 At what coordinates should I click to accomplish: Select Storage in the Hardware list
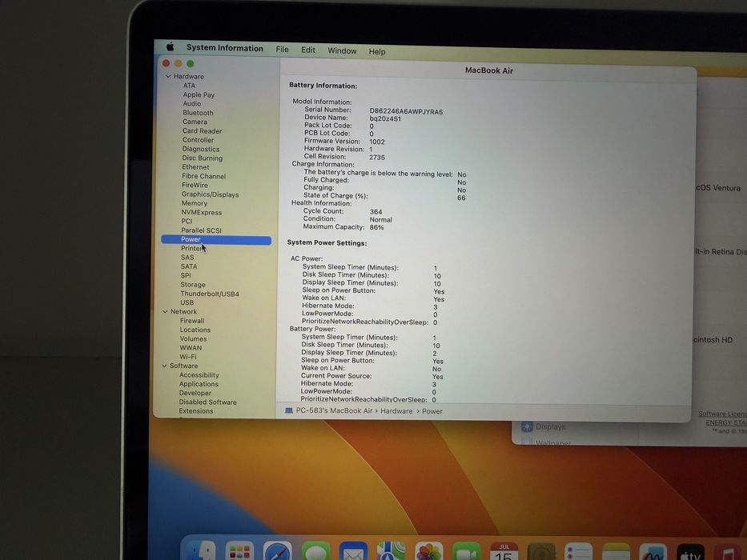coord(192,284)
